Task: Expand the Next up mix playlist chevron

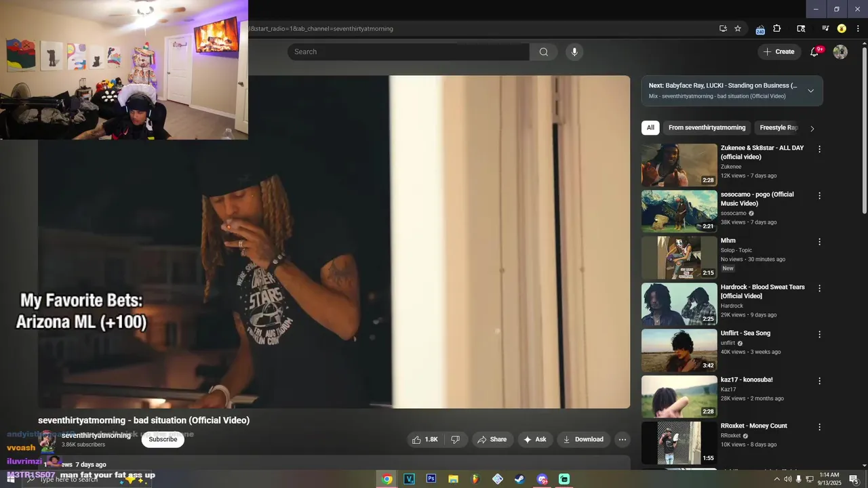Action: [x=810, y=91]
